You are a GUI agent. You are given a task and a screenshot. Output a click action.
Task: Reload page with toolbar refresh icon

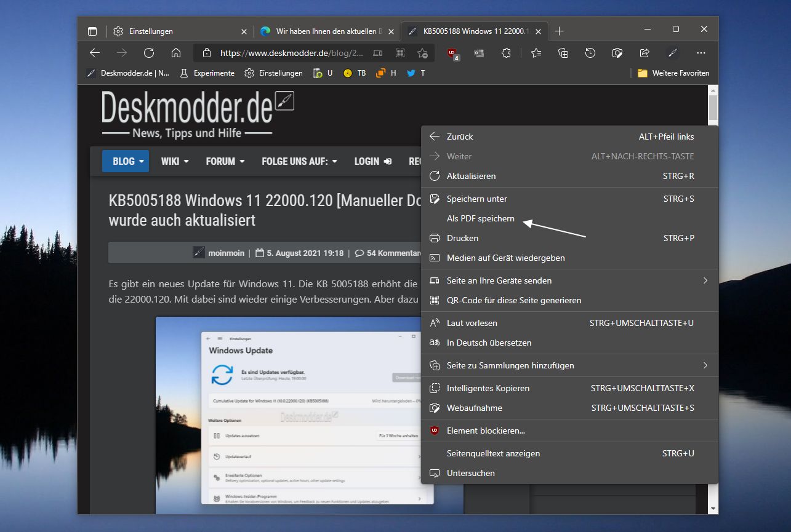tap(148, 53)
